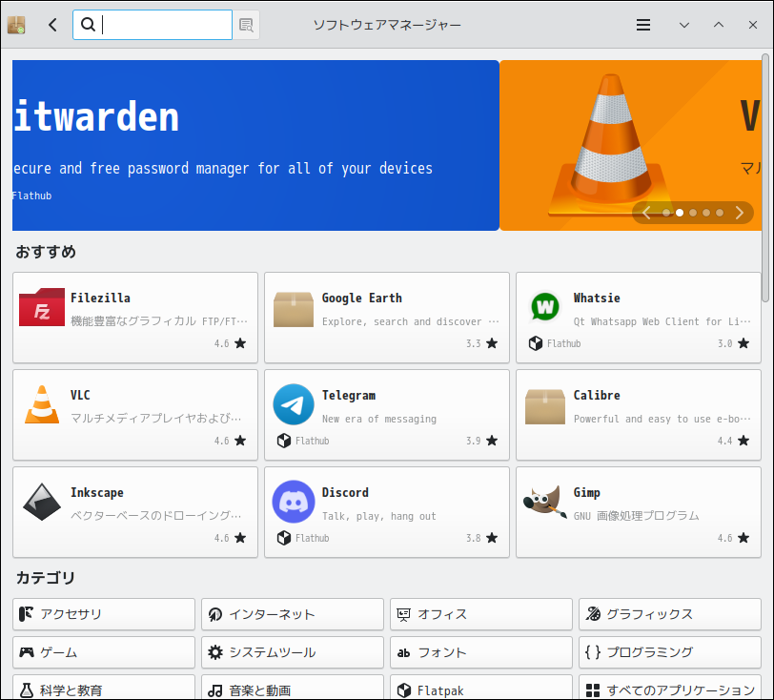Open the Gimp mascot icon
This screenshot has height=700, width=774.
pyautogui.click(x=545, y=502)
